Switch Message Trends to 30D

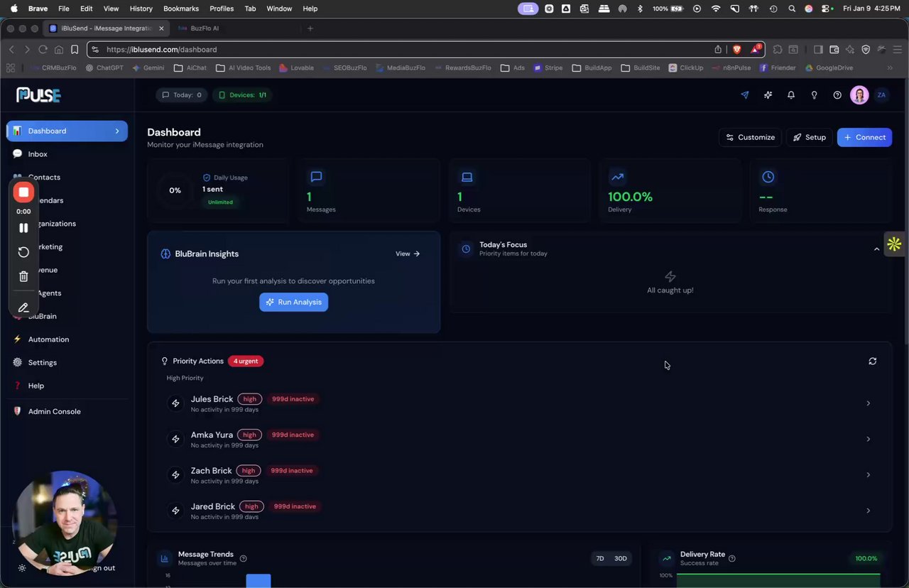[621, 559]
